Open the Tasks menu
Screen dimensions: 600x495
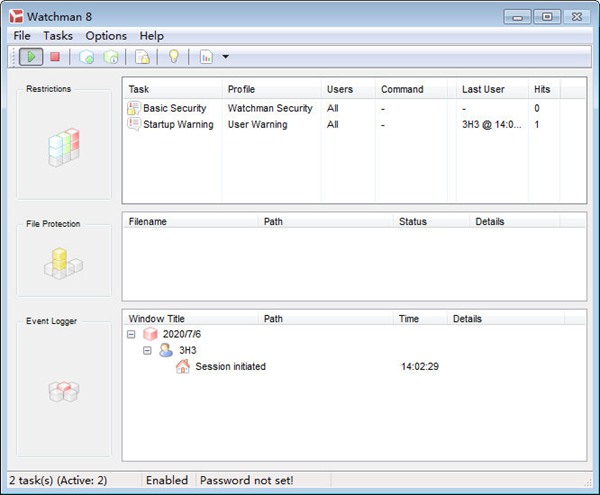58,36
